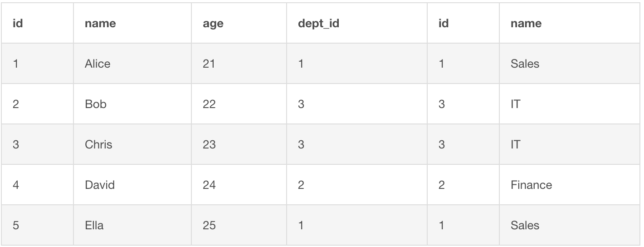Select the "Bob" name cell
644x247 pixels.
click(96, 104)
